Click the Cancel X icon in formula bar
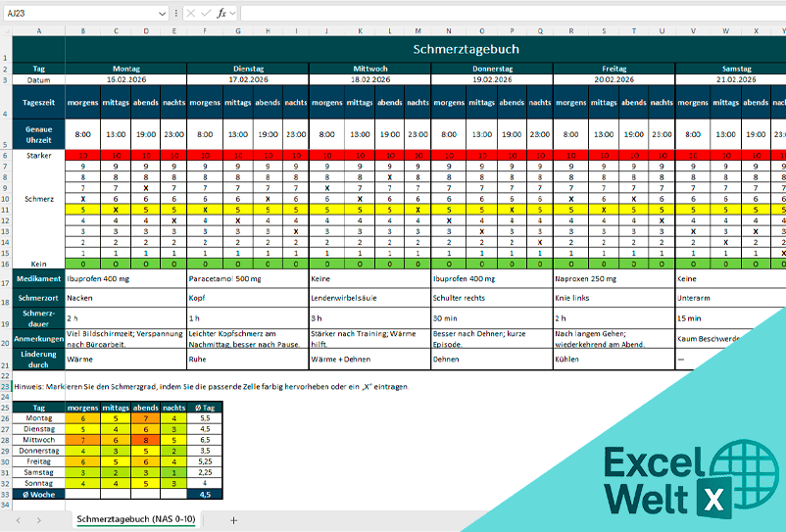 [190, 14]
